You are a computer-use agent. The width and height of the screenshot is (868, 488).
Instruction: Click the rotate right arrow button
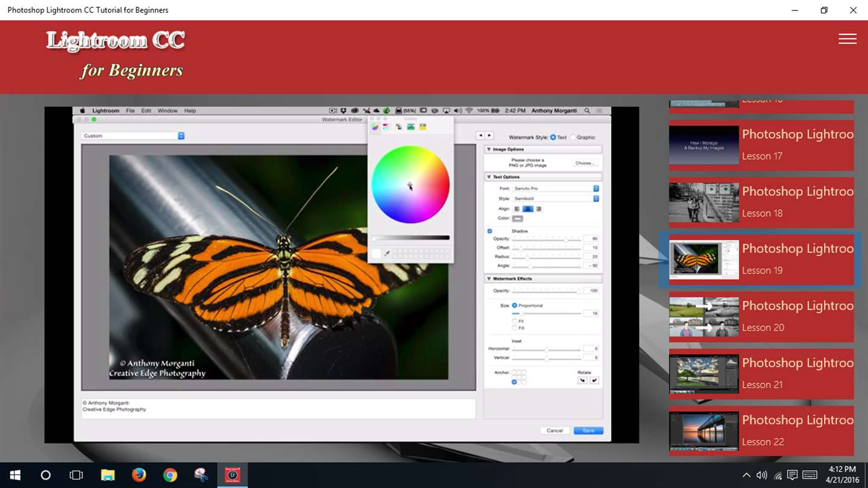coord(594,380)
